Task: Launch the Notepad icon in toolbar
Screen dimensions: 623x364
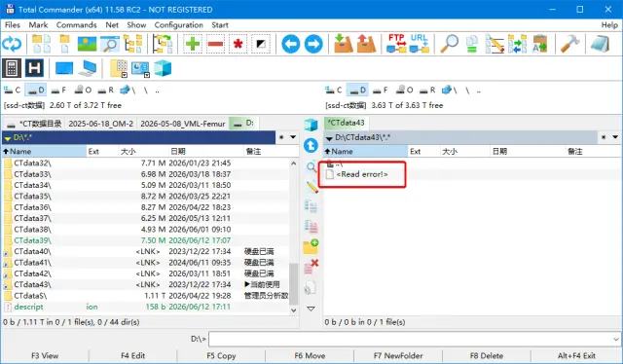Action: (600, 44)
